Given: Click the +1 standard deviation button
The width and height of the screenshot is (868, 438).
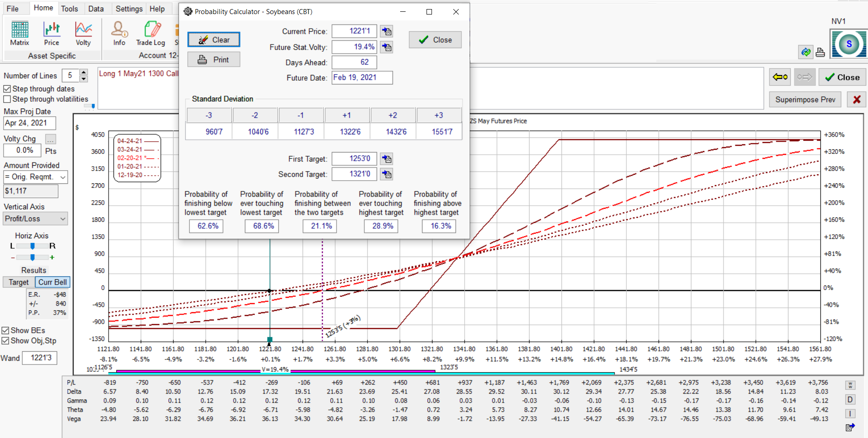Looking at the screenshot, I should click(x=347, y=115).
